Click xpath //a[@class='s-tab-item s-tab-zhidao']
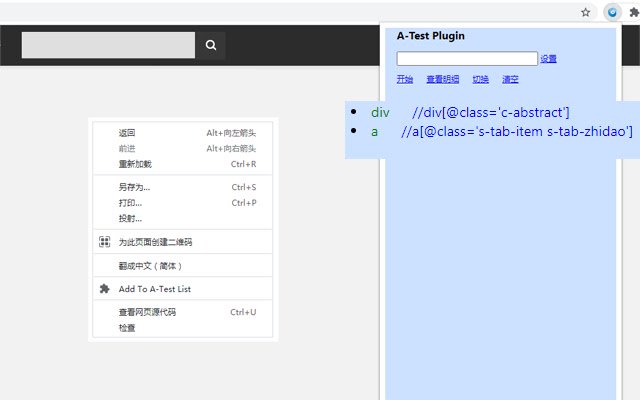The height and width of the screenshot is (400, 640). click(517, 131)
